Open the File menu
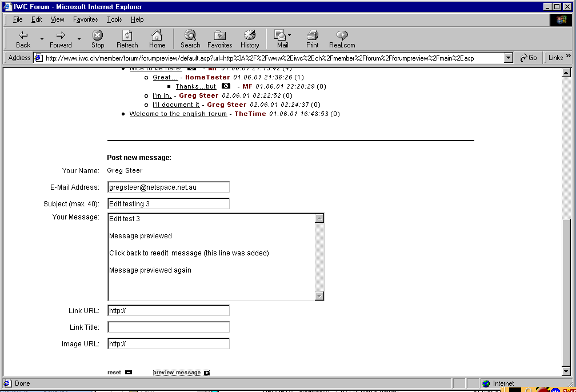This screenshot has width=576, height=392. coord(18,19)
